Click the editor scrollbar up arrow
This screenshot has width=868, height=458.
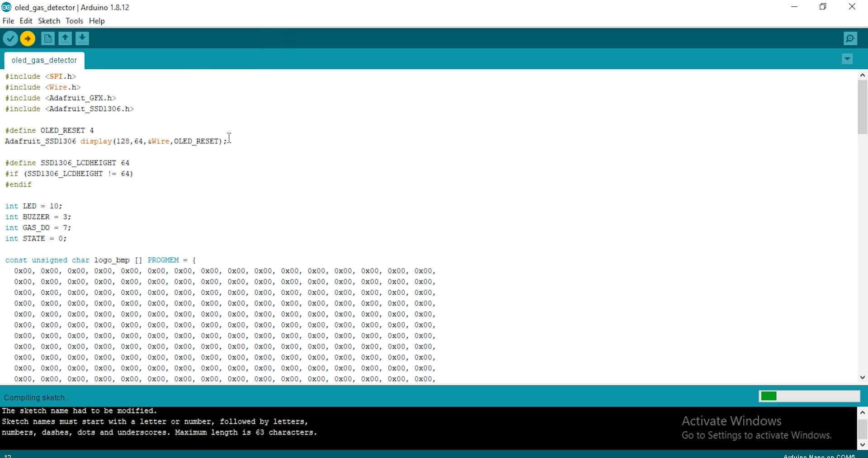click(863, 75)
